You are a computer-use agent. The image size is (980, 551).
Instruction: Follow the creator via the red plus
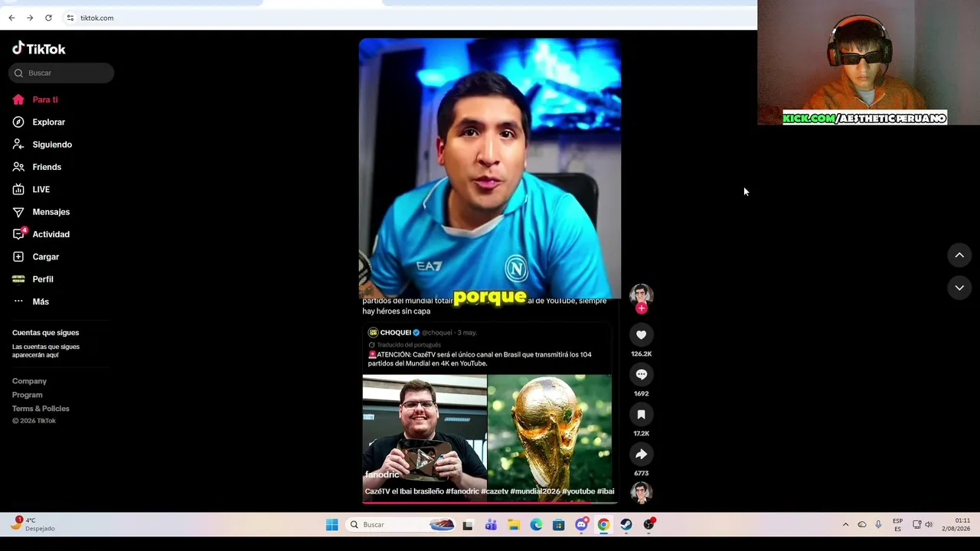[x=642, y=308]
